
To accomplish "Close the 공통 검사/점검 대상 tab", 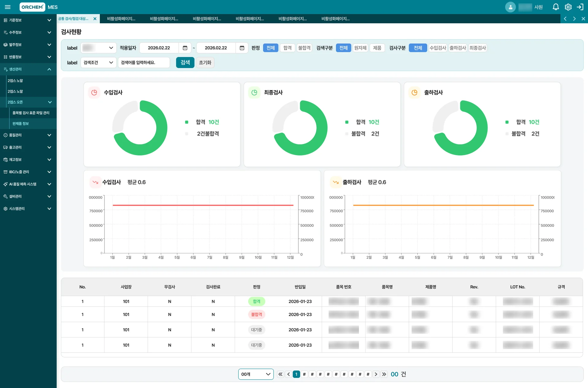I will coord(95,19).
